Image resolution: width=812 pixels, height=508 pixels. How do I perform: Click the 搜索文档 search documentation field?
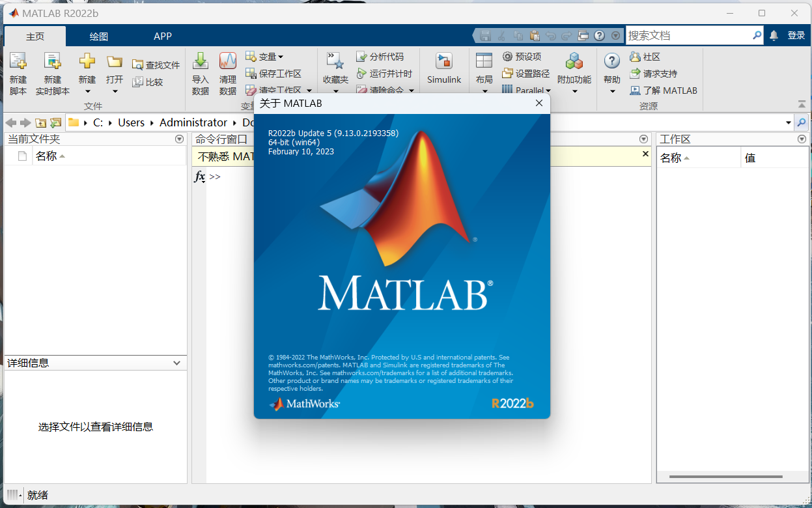click(688, 35)
